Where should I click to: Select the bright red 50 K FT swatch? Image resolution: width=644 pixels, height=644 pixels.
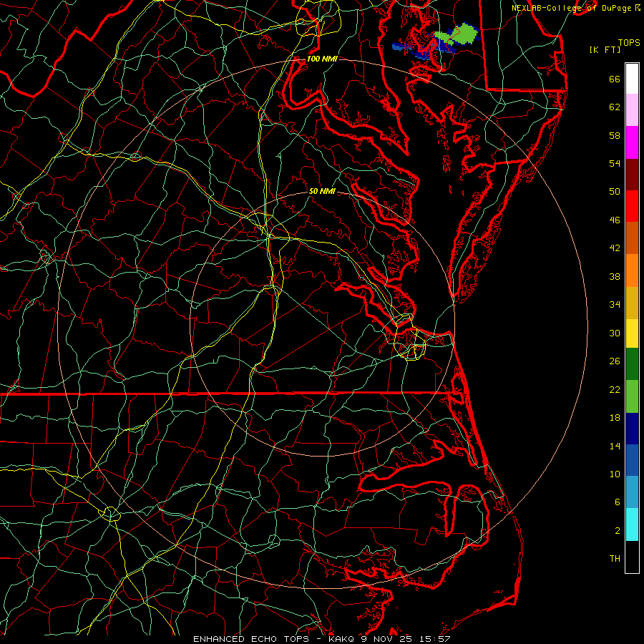click(x=632, y=206)
